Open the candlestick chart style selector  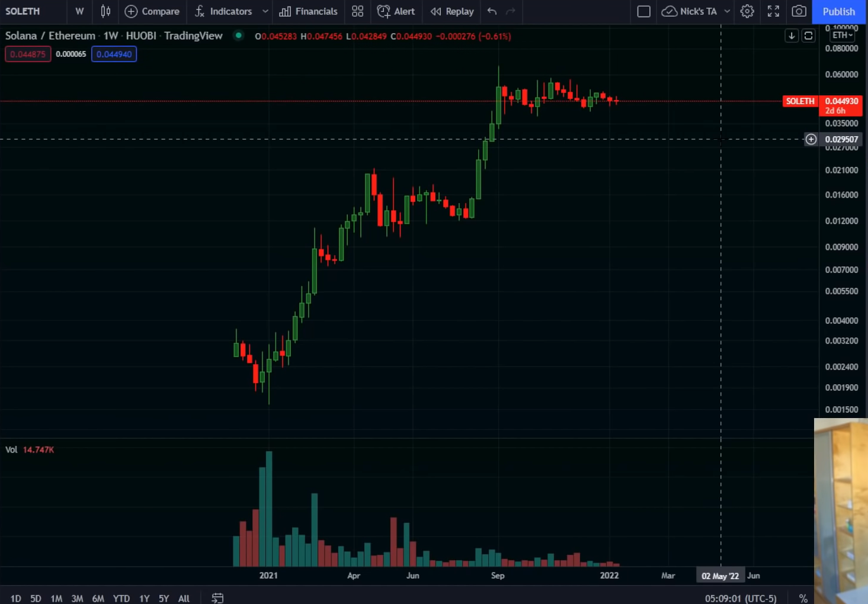(105, 11)
